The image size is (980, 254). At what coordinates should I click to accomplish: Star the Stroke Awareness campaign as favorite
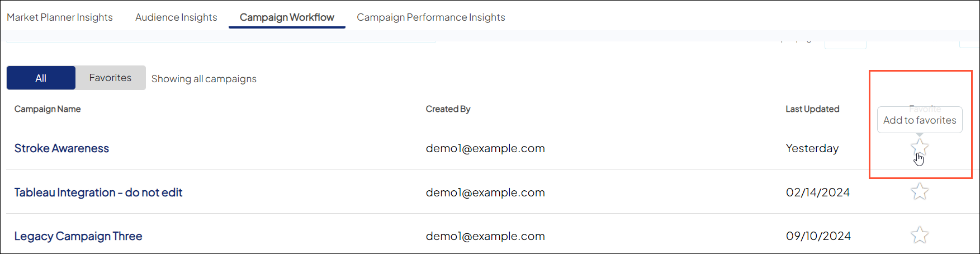(x=920, y=148)
